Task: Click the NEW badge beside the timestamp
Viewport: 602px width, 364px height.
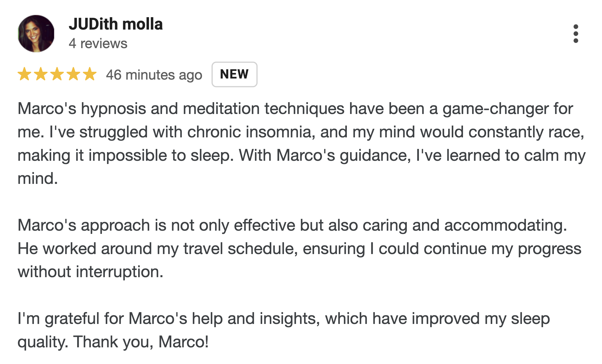Action: [x=234, y=74]
